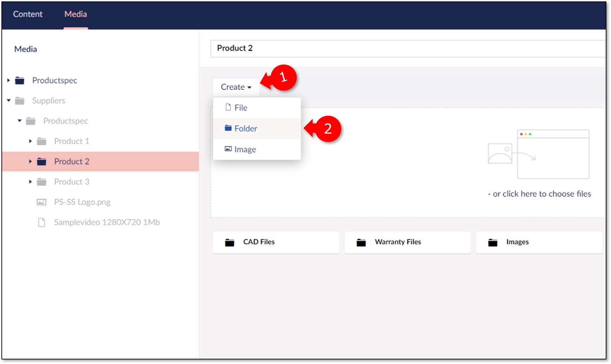Click the upload illustration graphic
The width and height of the screenshot is (611, 364).
tap(539, 154)
